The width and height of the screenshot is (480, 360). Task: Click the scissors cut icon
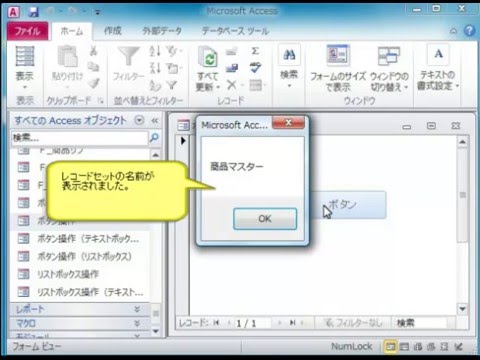point(93,51)
